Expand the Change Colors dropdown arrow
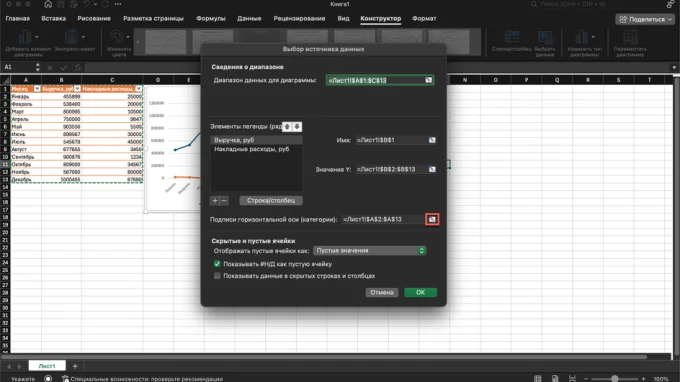This screenshot has height=382, width=680. coord(128,37)
